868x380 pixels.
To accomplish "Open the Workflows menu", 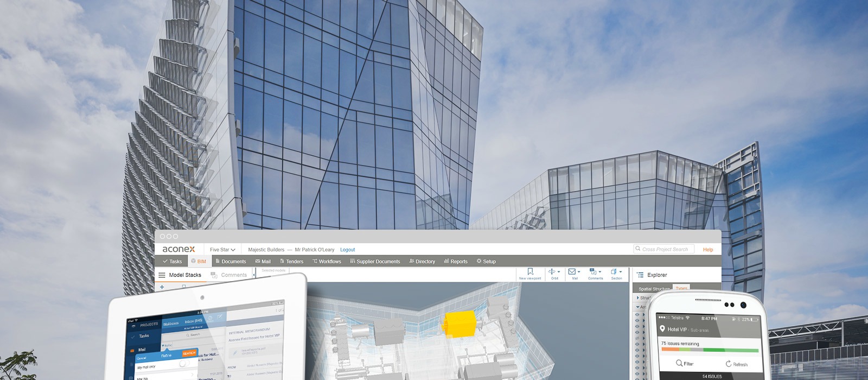I will 327,261.
